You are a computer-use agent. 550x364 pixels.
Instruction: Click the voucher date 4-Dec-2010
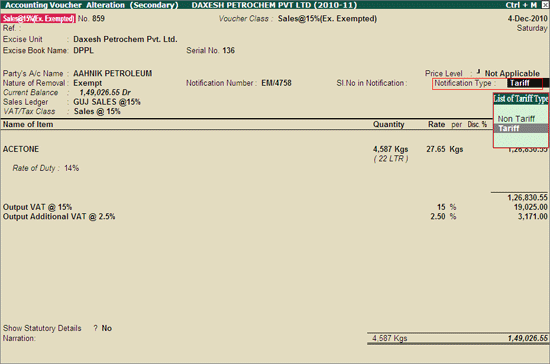(x=527, y=19)
